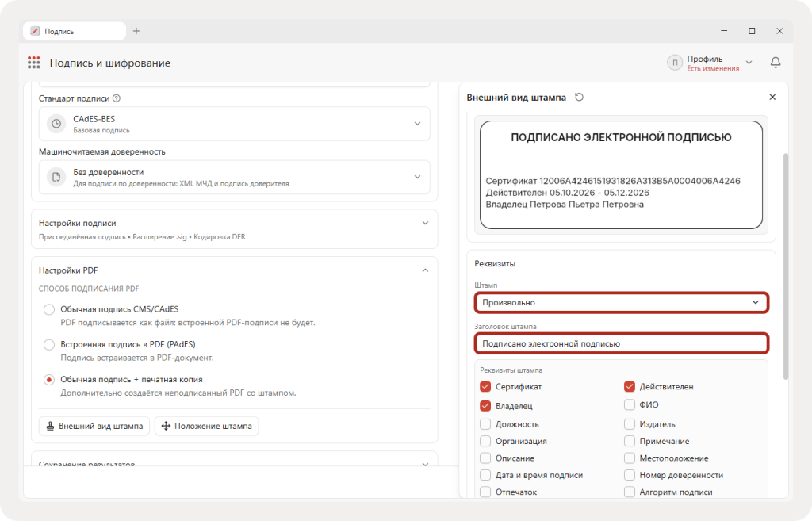This screenshot has width=812, height=521.
Task: Open a new tab with the plus icon
Action: tap(136, 31)
